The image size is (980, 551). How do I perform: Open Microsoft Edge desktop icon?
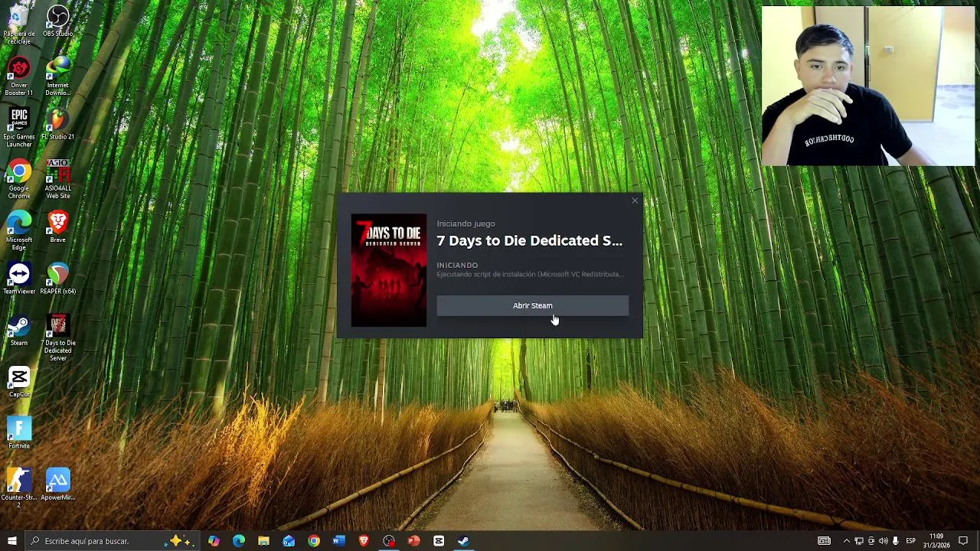(x=19, y=230)
